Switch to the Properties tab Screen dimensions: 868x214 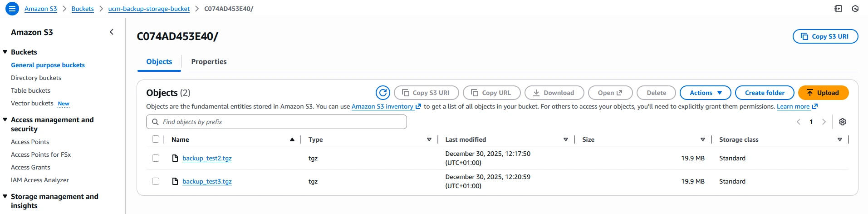pos(209,62)
